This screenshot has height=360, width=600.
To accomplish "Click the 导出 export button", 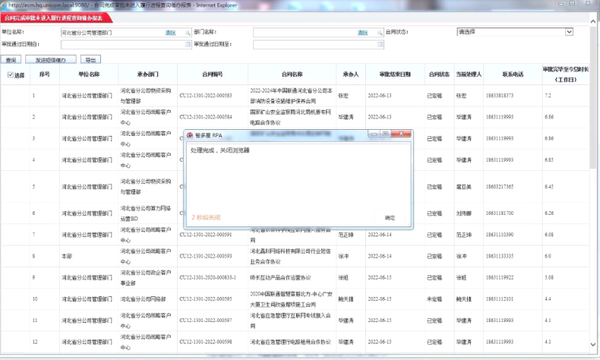I will pyautogui.click(x=90, y=60).
